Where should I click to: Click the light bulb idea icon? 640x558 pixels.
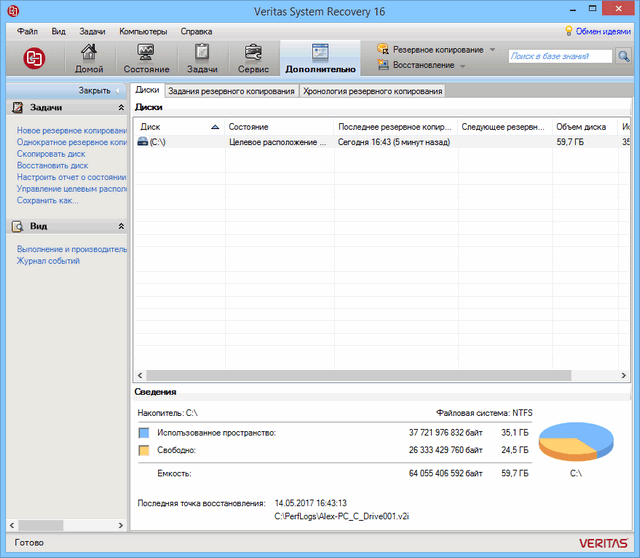pos(568,31)
